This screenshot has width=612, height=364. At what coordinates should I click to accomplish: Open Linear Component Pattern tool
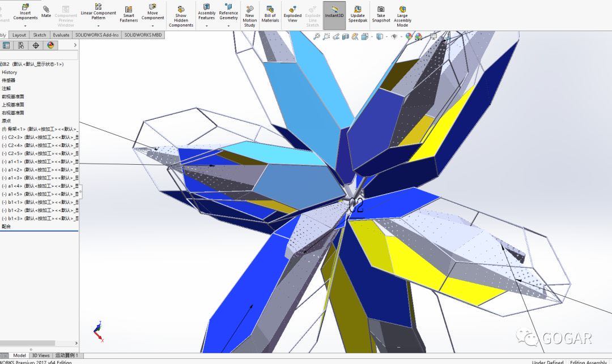pyautogui.click(x=99, y=12)
